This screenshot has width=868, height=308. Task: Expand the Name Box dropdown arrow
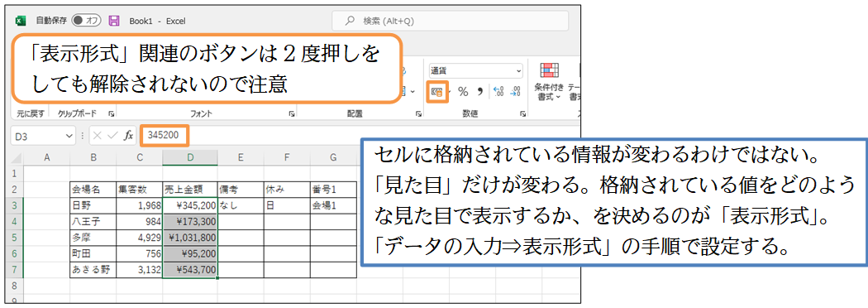[69, 136]
